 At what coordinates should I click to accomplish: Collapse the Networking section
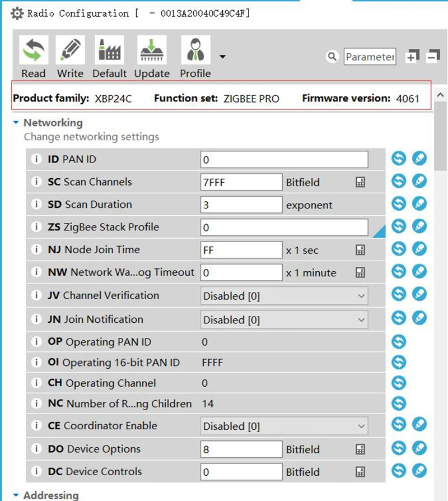(16, 122)
